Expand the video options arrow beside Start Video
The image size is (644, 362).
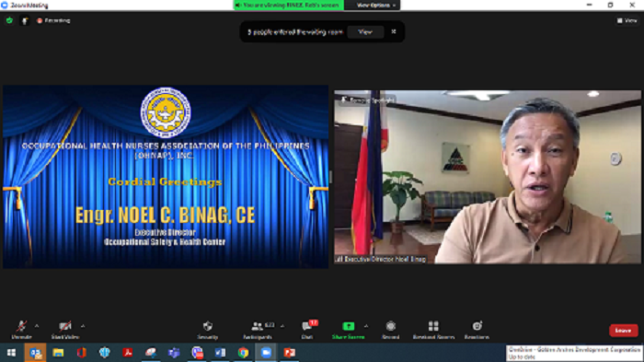tap(83, 326)
